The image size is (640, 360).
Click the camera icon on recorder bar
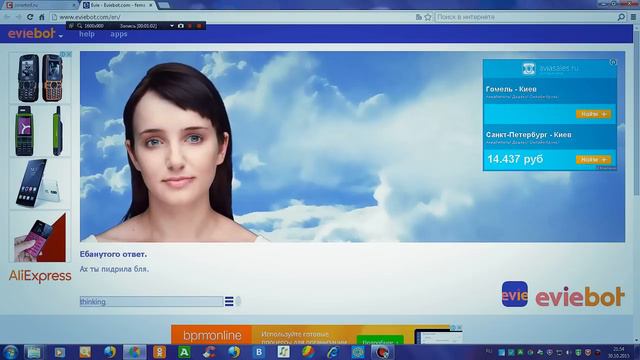click(181, 26)
